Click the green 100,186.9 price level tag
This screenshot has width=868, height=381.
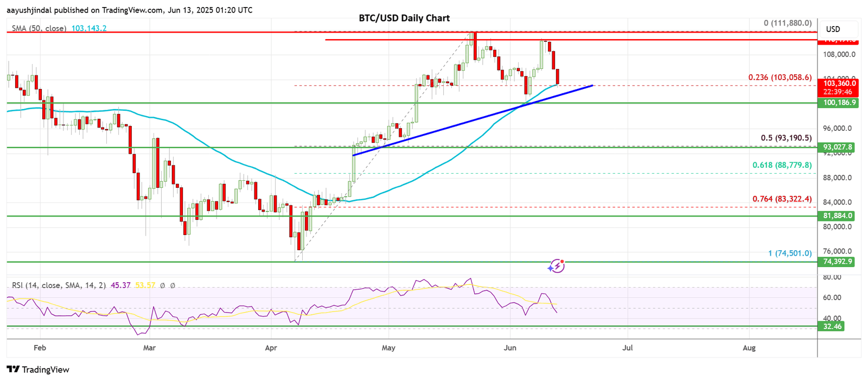pos(839,103)
